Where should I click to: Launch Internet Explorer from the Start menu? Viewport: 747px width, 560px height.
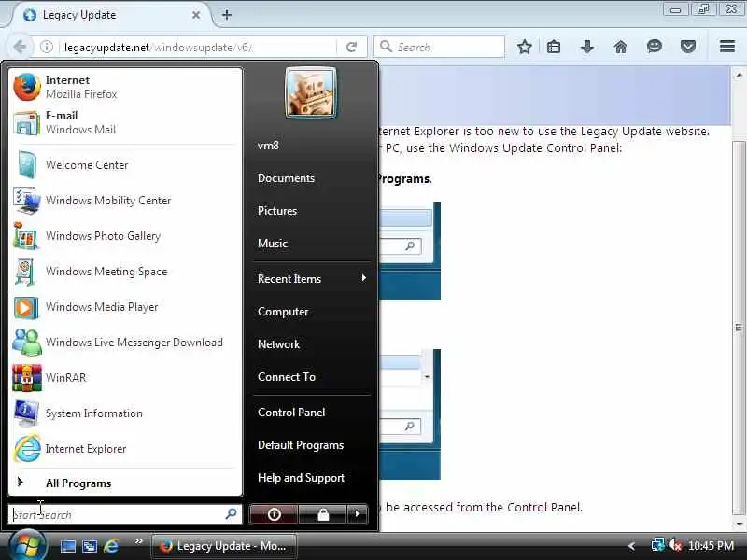click(125, 449)
